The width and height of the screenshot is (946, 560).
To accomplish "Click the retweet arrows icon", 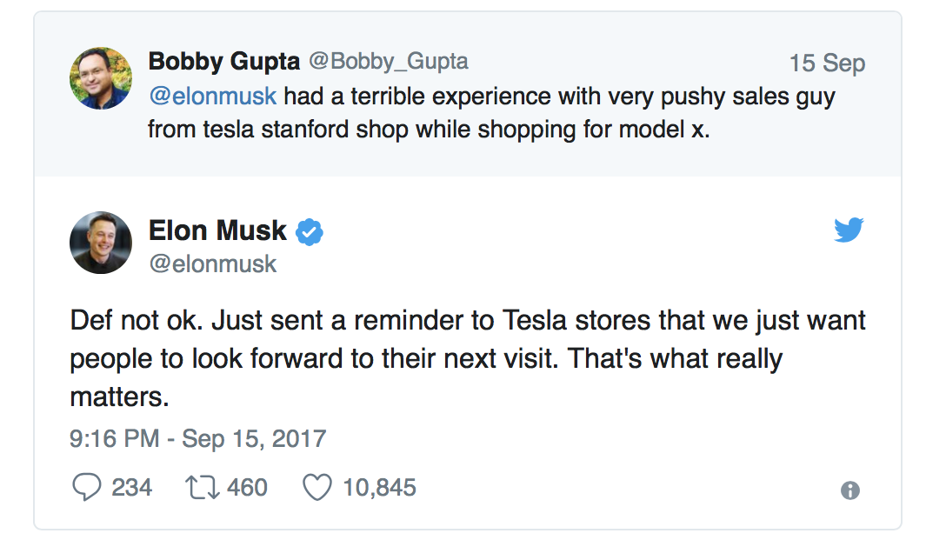I will click(202, 488).
